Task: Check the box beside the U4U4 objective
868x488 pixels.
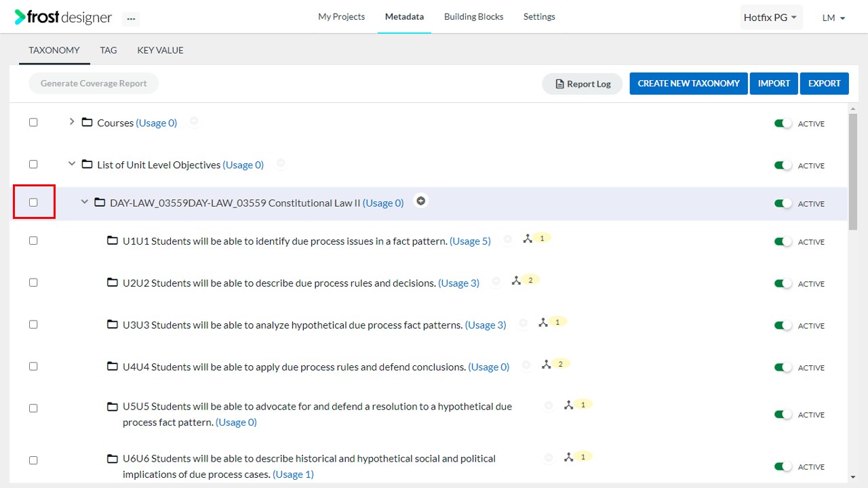Action: [33, 367]
